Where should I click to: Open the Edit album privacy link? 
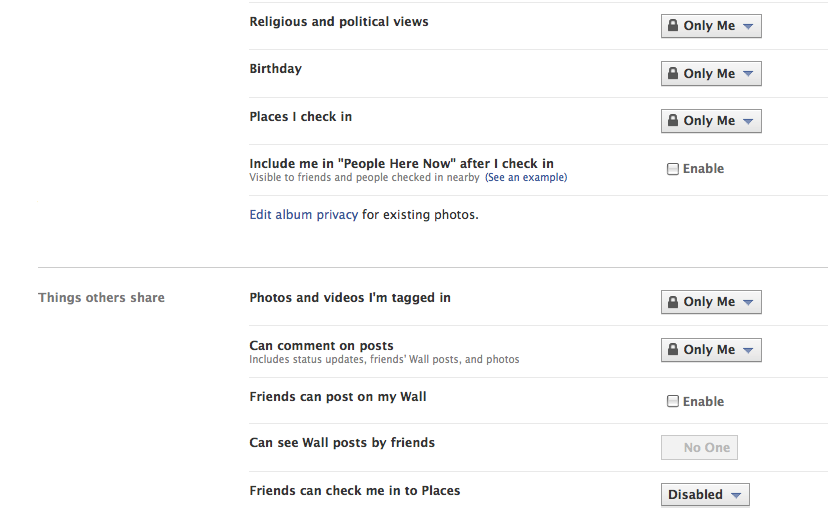tap(304, 215)
